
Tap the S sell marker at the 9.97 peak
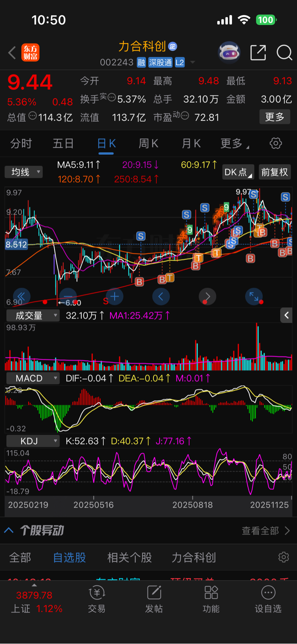(x=254, y=194)
